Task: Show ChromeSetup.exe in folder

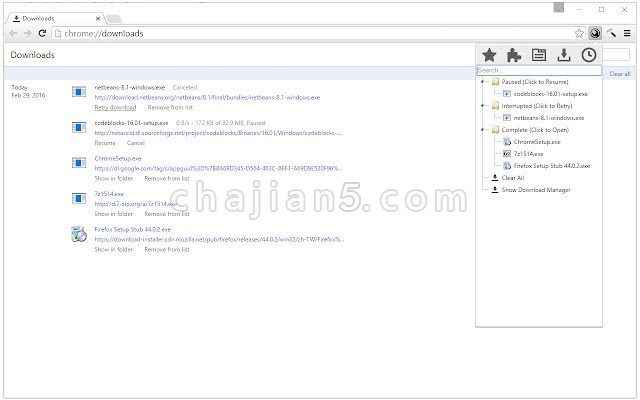Action: pyautogui.click(x=113, y=178)
